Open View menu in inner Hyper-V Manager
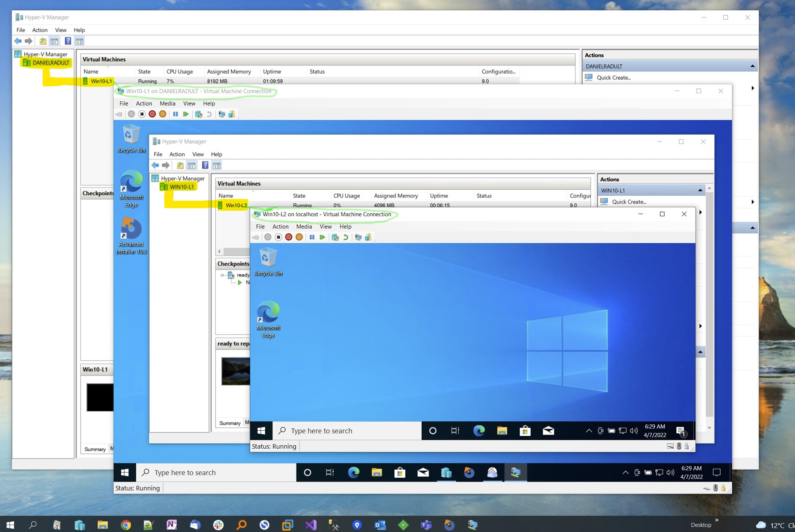The height and width of the screenshot is (532, 795). coord(198,154)
